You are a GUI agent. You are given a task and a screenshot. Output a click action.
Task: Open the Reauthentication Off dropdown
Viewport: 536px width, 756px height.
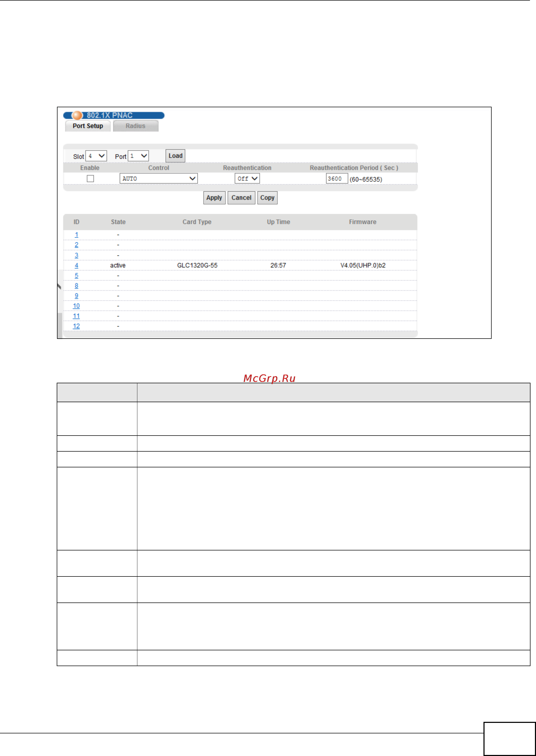point(247,179)
